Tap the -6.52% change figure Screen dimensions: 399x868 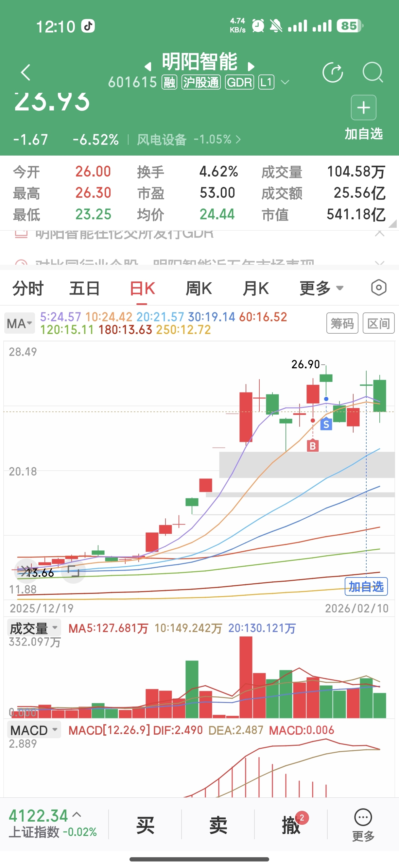[x=95, y=139]
